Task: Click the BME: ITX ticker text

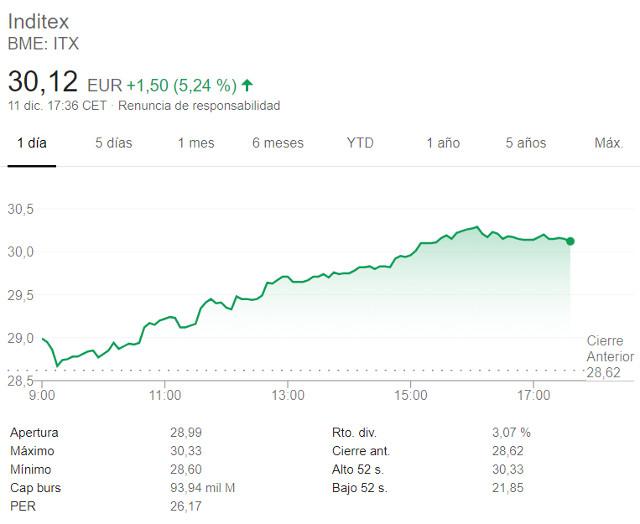Action: (43, 43)
